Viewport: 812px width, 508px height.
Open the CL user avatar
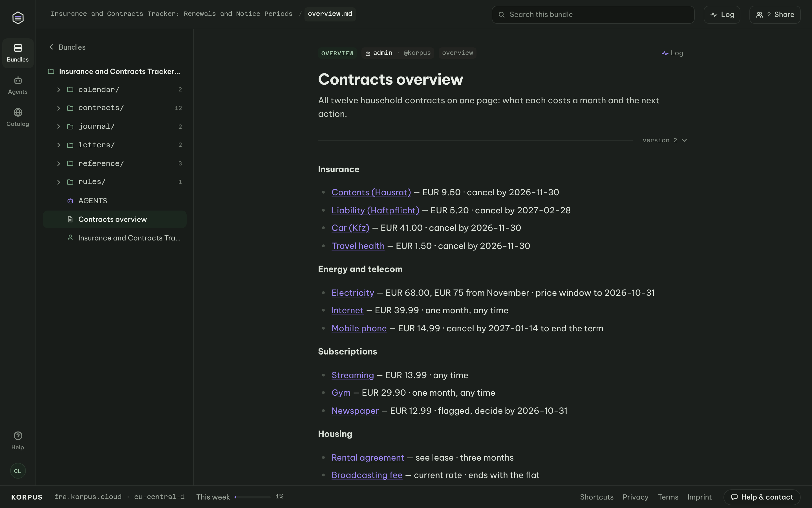[18, 471]
